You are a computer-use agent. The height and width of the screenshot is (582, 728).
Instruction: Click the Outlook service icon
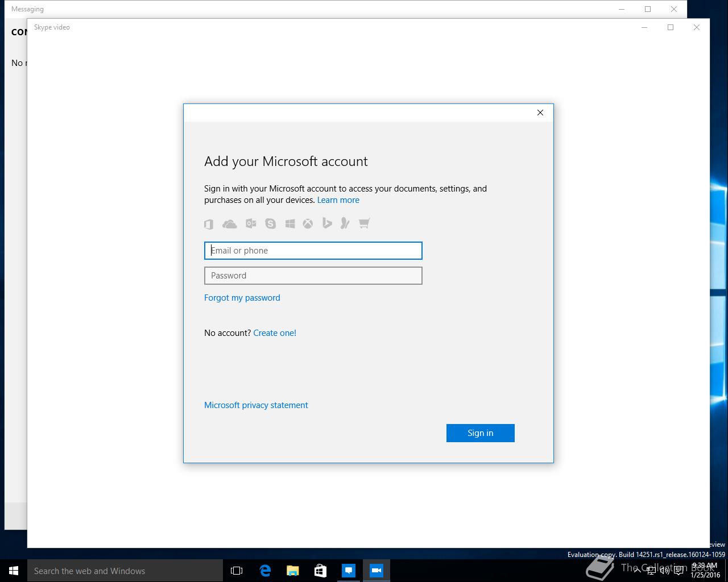click(251, 223)
